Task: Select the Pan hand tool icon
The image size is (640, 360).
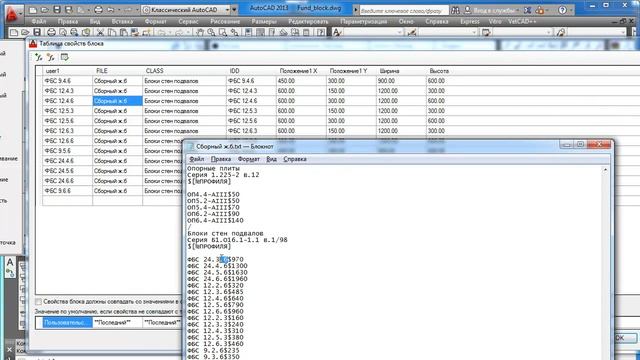Action: click(x=200, y=32)
